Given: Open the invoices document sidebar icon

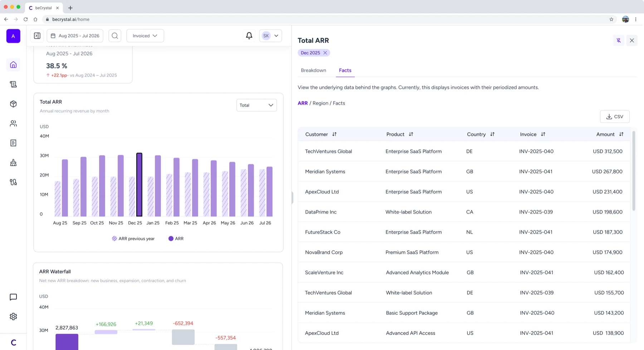Looking at the screenshot, I should coord(13,143).
